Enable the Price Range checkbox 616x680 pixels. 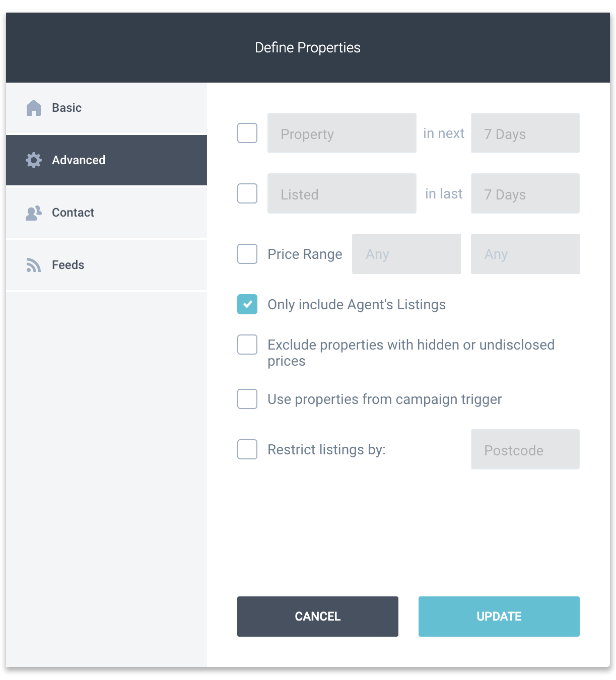click(x=247, y=254)
